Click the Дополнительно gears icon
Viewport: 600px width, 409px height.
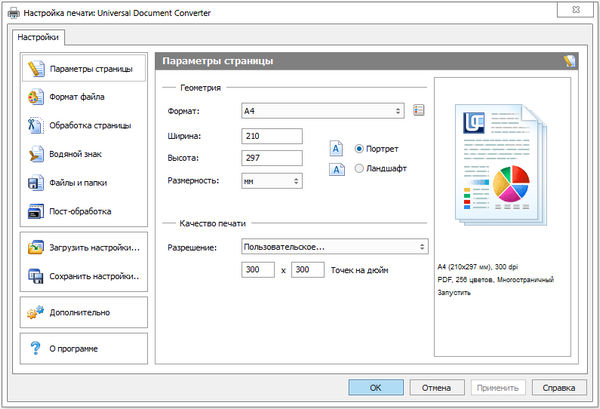[x=36, y=312]
